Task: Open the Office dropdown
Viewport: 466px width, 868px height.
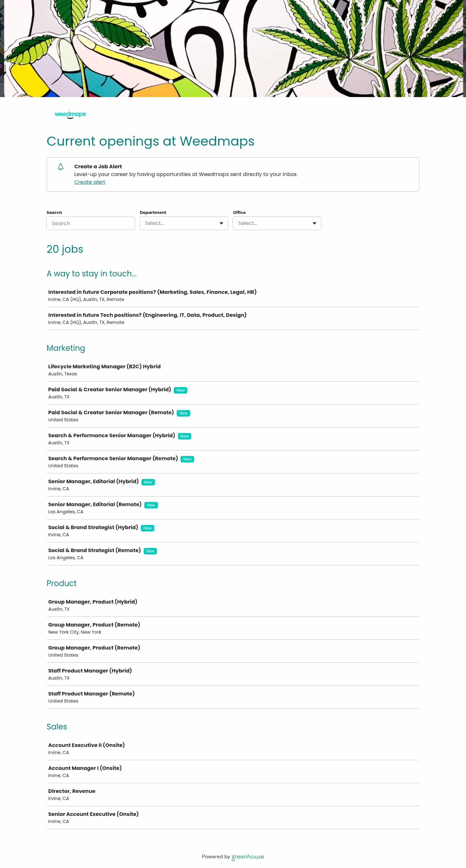Action: pos(277,223)
